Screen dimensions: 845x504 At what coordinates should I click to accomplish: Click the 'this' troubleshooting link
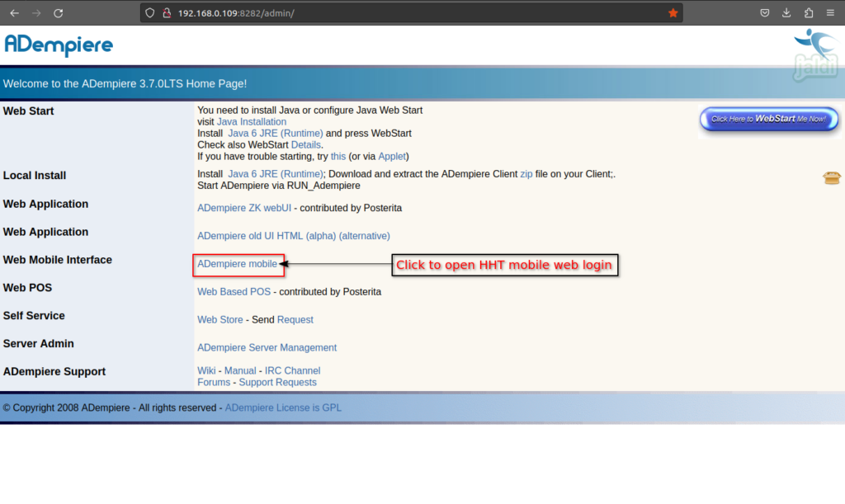338,156
